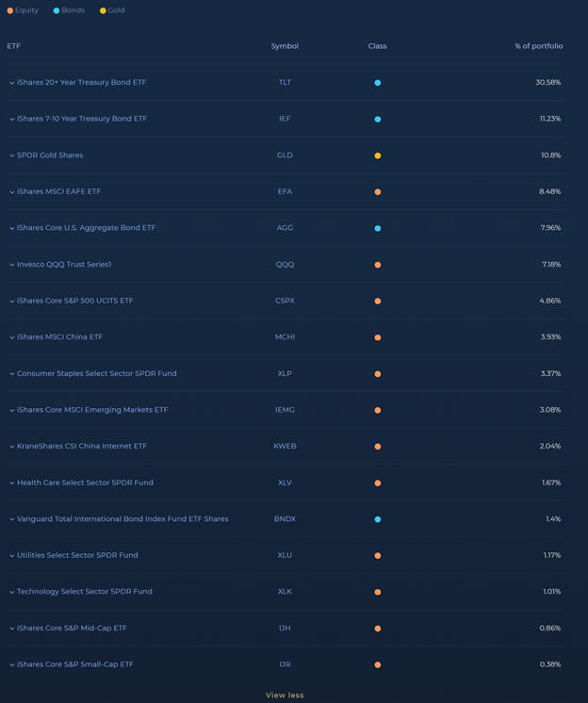Click the Symbol column header
Screen dimensions: 588x703
[285, 46]
